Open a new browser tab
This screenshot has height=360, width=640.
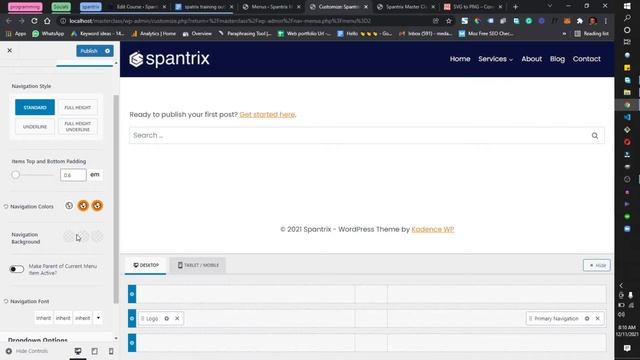pyautogui.click(x=516, y=7)
